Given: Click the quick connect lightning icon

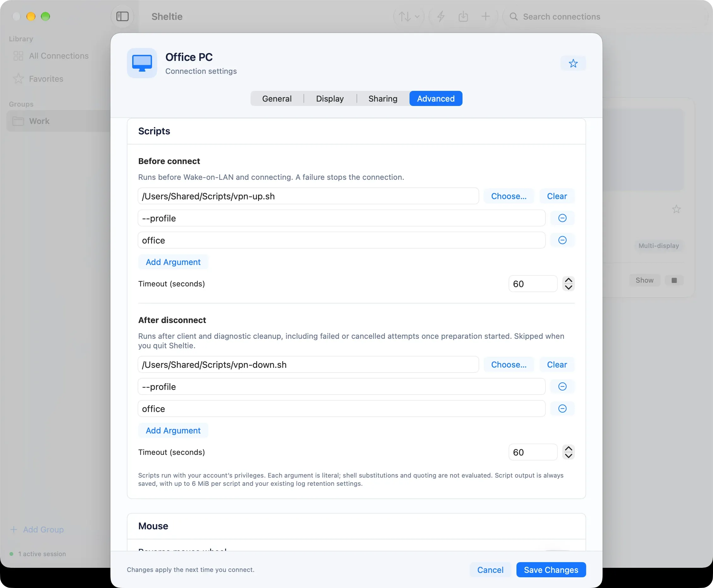Looking at the screenshot, I should click(441, 16).
